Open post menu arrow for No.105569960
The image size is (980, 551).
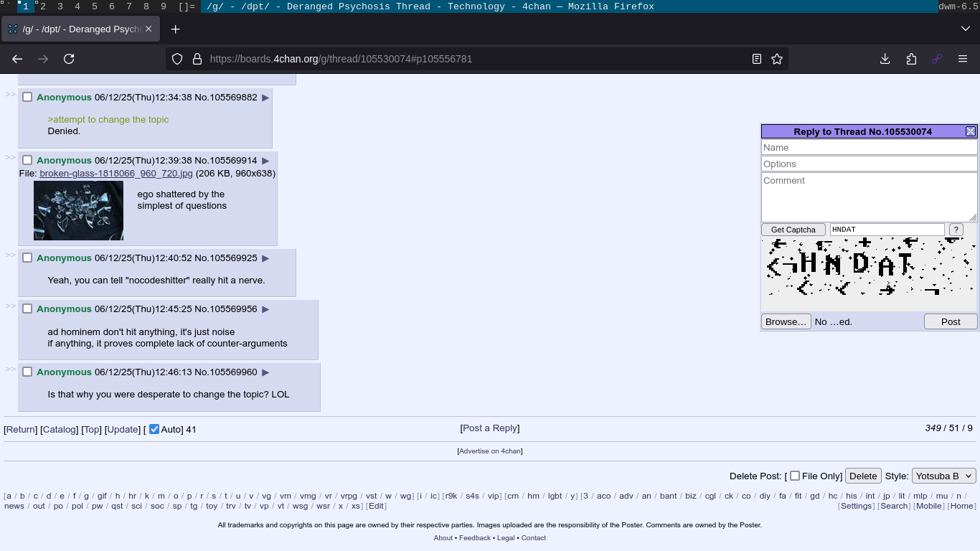point(265,372)
